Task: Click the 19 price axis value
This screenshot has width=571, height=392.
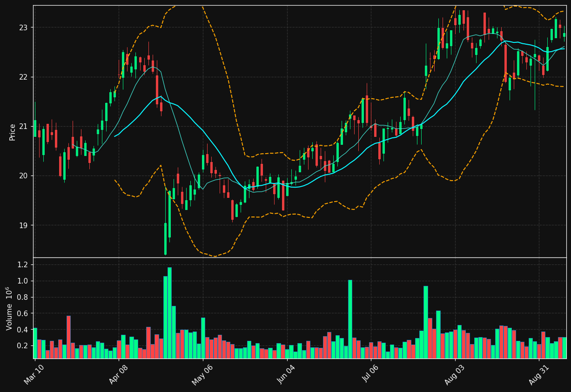Action: (23, 225)
